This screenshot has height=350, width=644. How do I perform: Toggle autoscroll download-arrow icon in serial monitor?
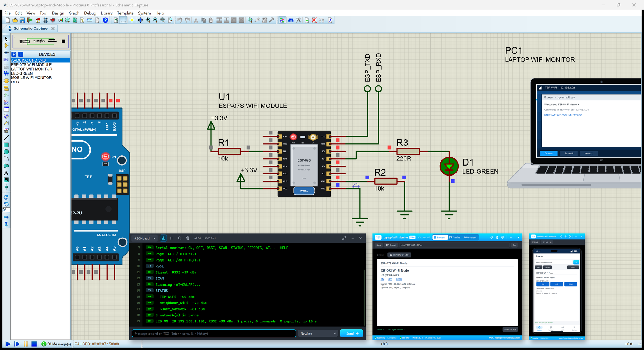click(x=163, y=238)
